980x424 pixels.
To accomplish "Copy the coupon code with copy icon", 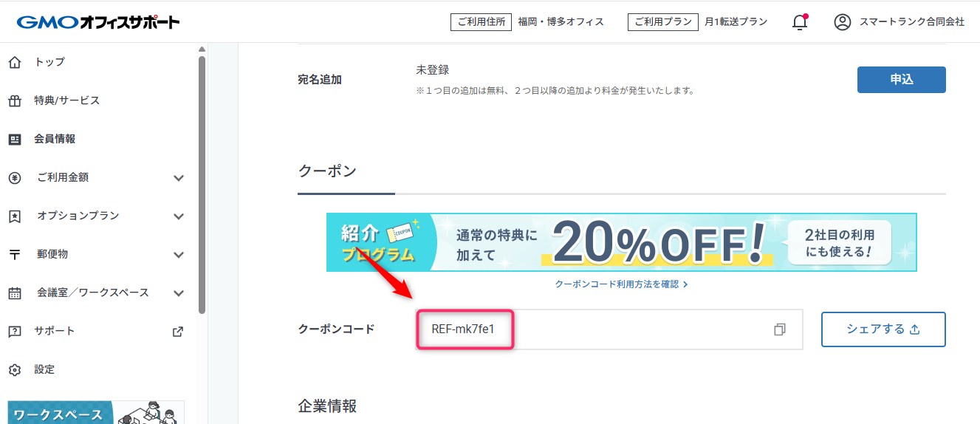I will tap(779, 329).
